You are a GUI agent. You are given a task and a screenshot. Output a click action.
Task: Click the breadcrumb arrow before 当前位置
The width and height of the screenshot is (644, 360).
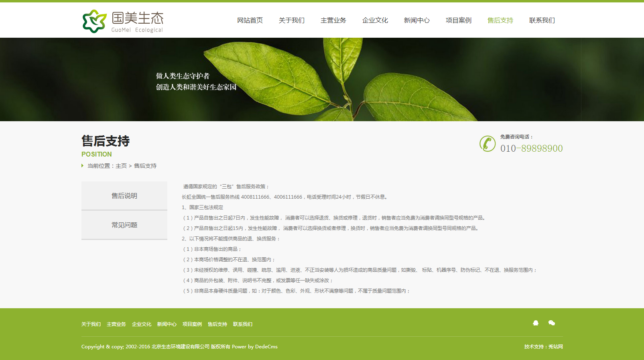click(x=83, y=166)
